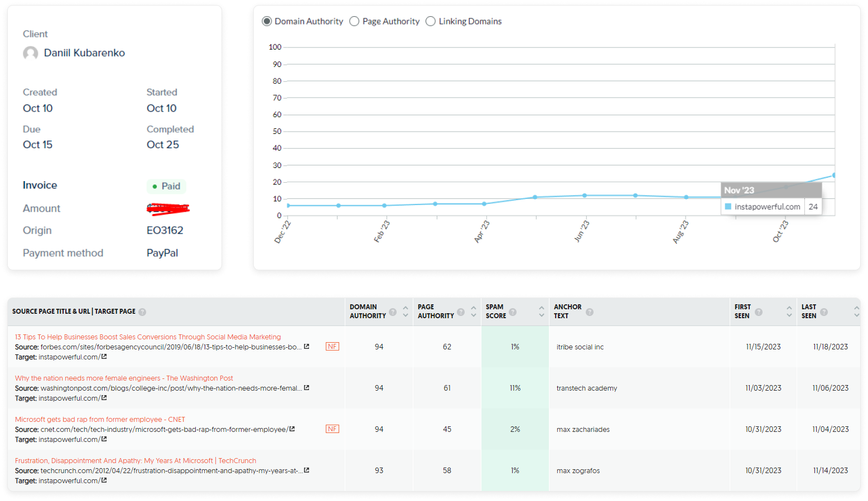
Task: Click the instapowerful.com blue legend swatch
Action: [x=728, y=207]
